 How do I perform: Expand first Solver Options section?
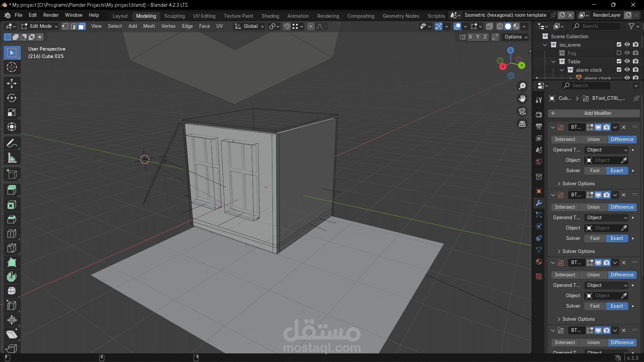click(x=578, y=184)
